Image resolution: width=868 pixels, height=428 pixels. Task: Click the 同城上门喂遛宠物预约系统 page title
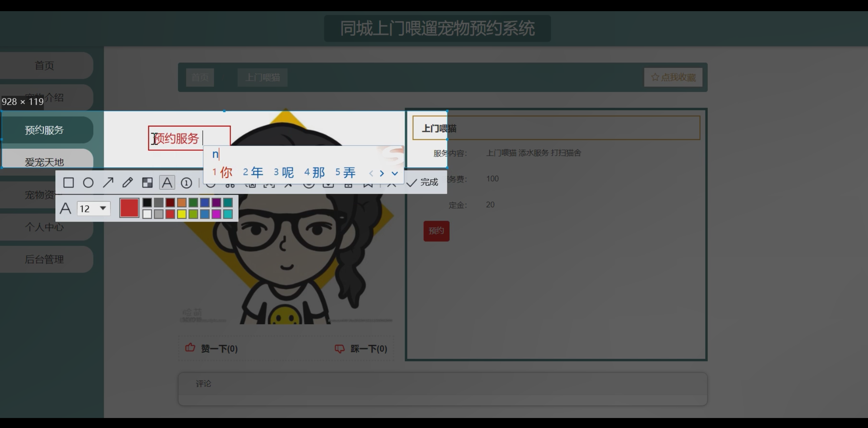pos(437,28)
